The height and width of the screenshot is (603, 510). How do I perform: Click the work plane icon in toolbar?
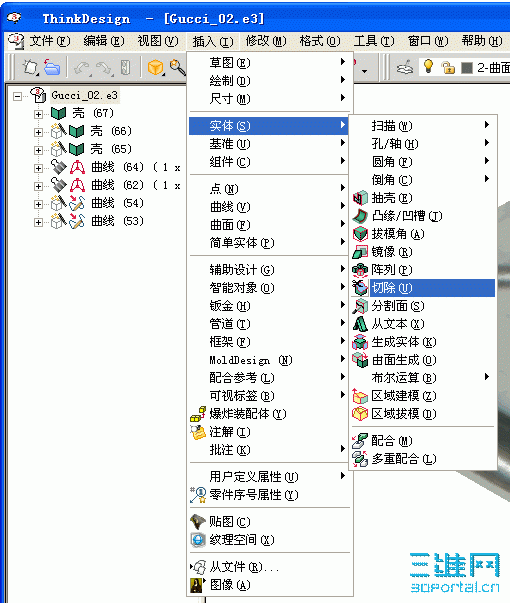tap(405, 67)
